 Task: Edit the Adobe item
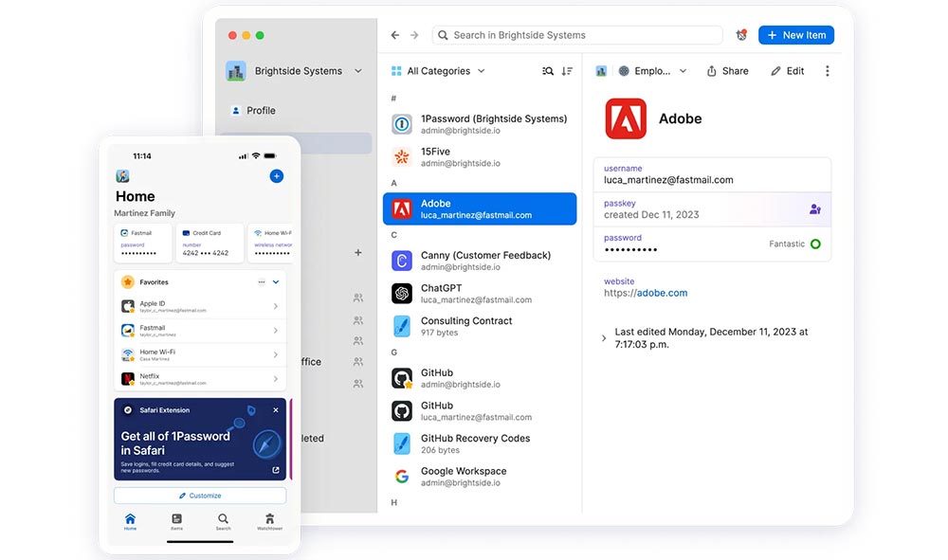click(787, 71)
